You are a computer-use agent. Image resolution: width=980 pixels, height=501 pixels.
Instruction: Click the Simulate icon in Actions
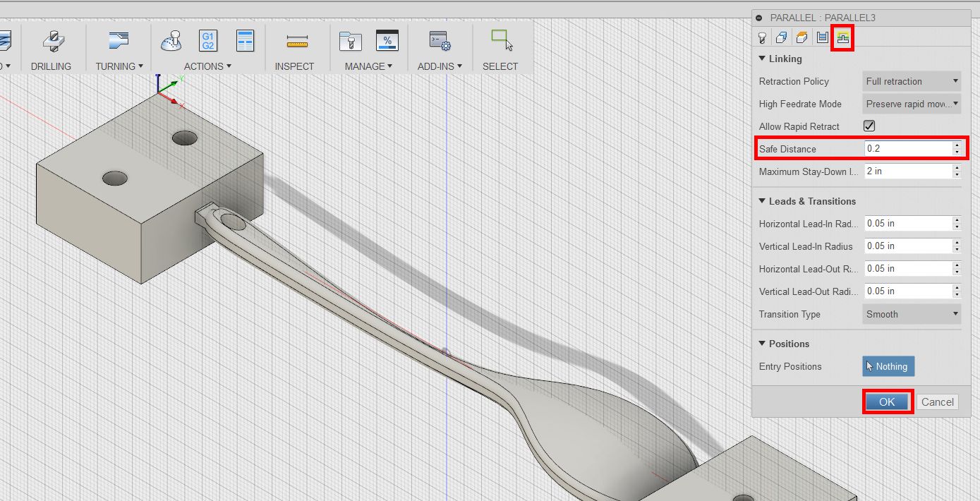(x=172, y=41)
